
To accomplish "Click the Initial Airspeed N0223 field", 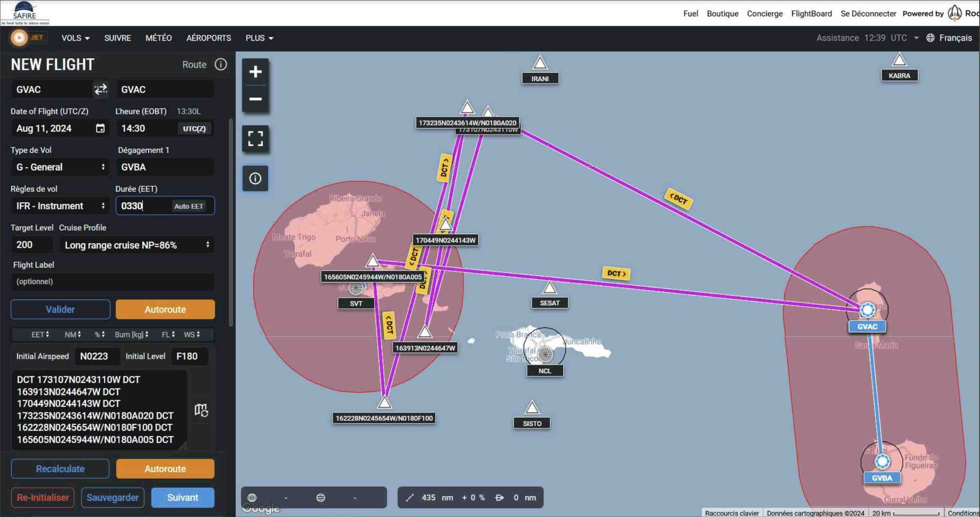I will tap(97, 356).
